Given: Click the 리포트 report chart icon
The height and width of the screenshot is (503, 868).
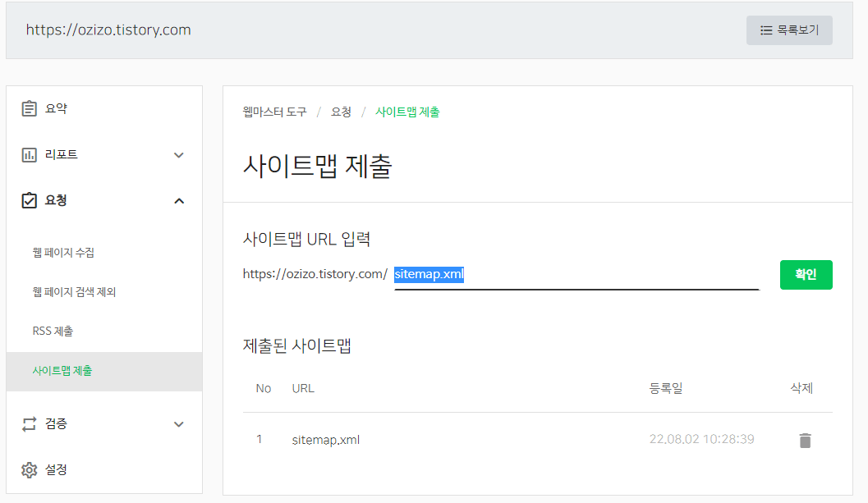Looking at the screenshot, I should [x=30, y=154].
